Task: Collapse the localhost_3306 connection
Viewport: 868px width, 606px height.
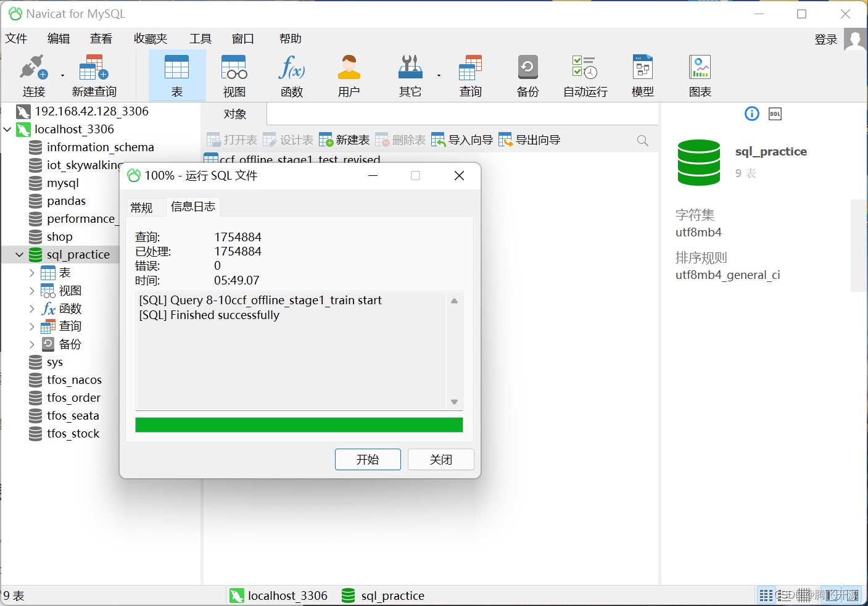Action: 7,130
